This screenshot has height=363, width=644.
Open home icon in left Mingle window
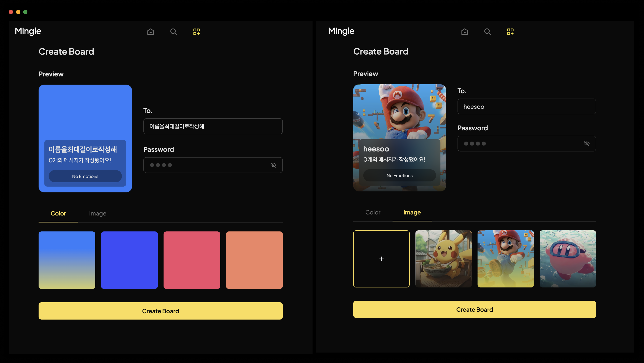151,32
